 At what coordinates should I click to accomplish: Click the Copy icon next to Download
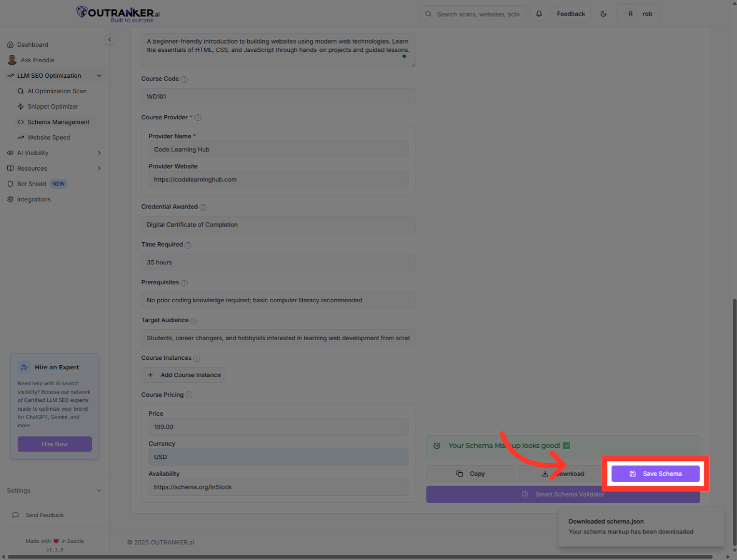click(x=460, y=473)
